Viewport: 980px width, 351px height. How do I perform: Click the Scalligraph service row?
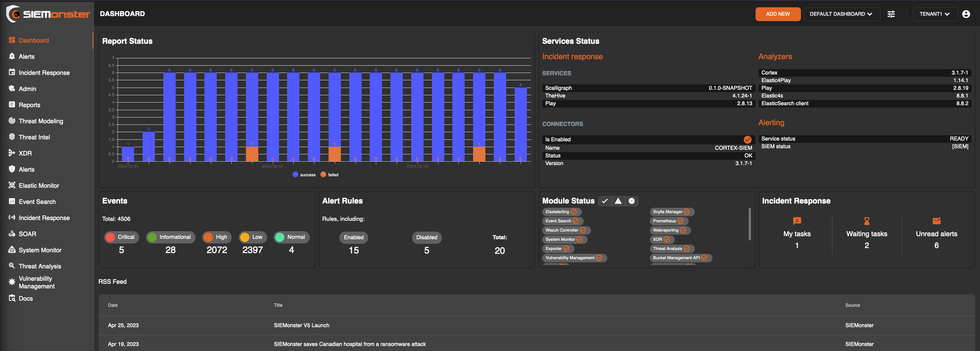point(648,88)
